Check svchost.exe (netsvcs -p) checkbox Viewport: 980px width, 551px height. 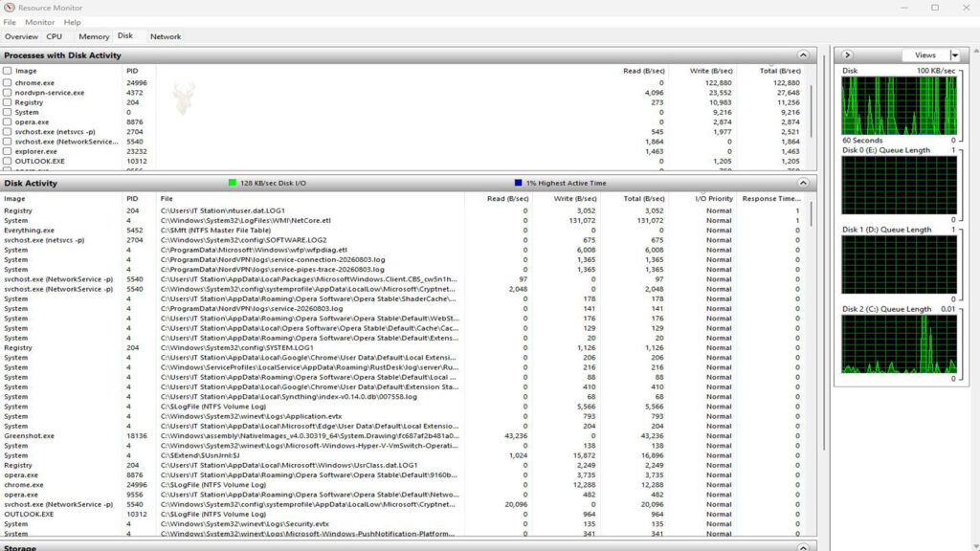pyautogui.click(x=8, y=132)
